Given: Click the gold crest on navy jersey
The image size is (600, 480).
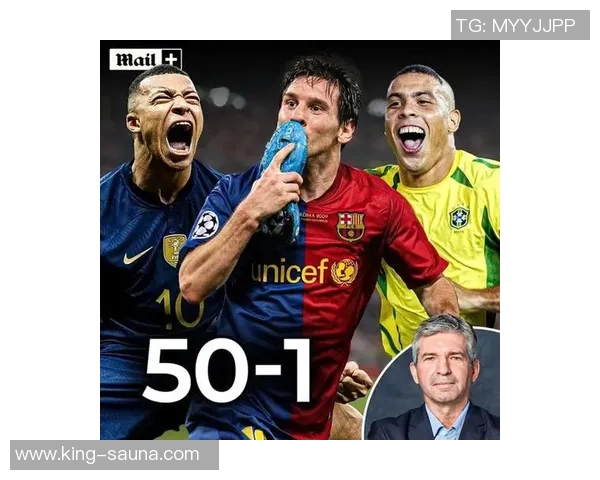Looking at the screenshot, I should [x=174, y=250].
